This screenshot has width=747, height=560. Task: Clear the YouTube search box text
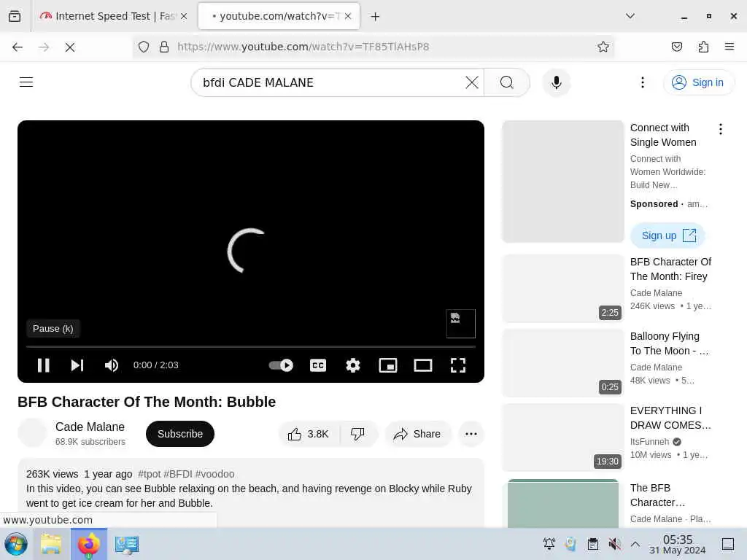[x=472, y=82]
